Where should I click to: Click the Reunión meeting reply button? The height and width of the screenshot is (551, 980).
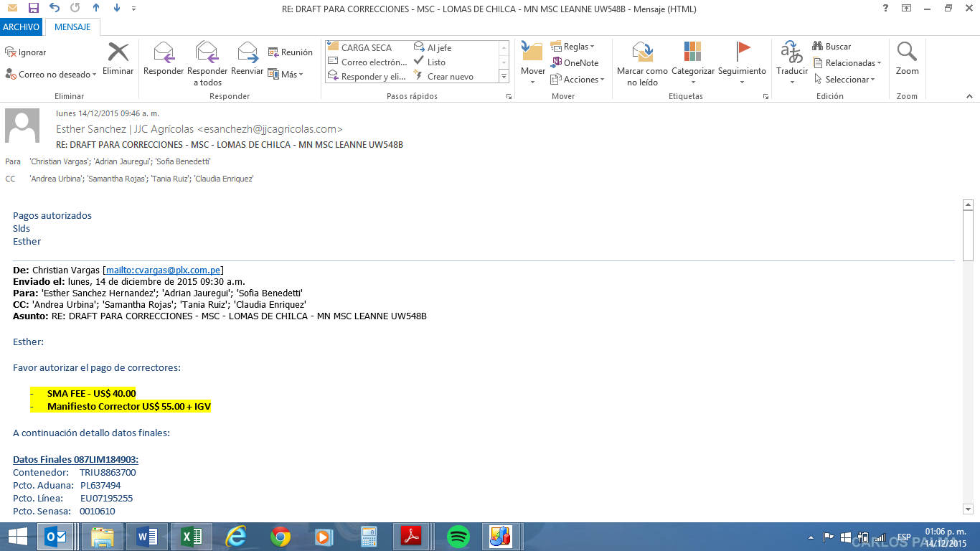291,52
